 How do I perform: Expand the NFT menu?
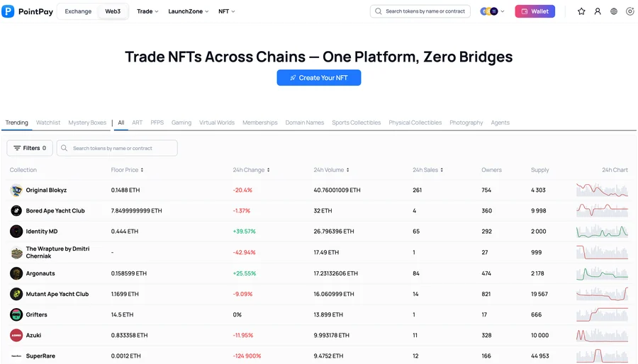point(227,11)
